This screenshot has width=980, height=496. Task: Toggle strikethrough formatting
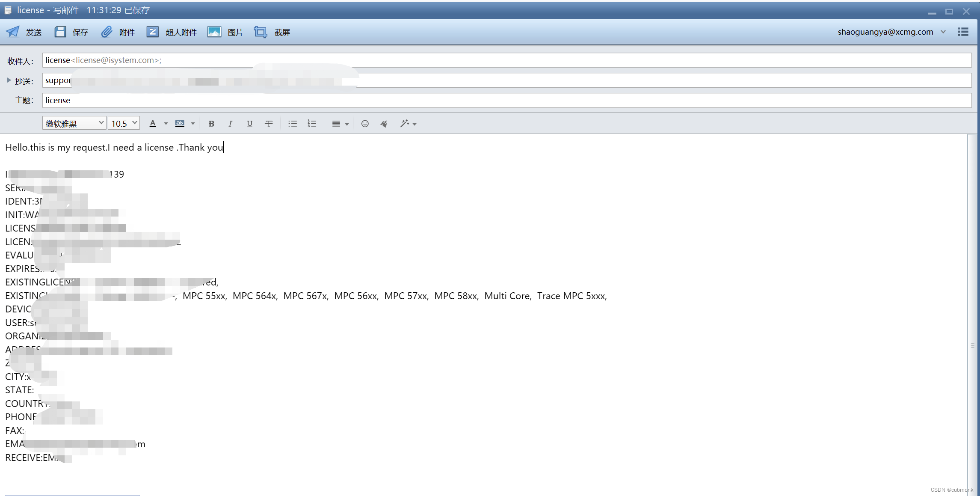coord(269,124)
